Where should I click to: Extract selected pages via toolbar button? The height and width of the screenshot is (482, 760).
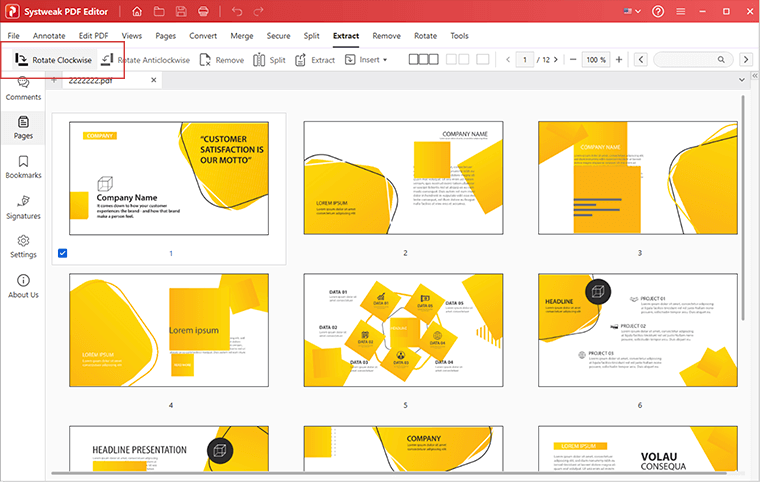pos(315,60)
